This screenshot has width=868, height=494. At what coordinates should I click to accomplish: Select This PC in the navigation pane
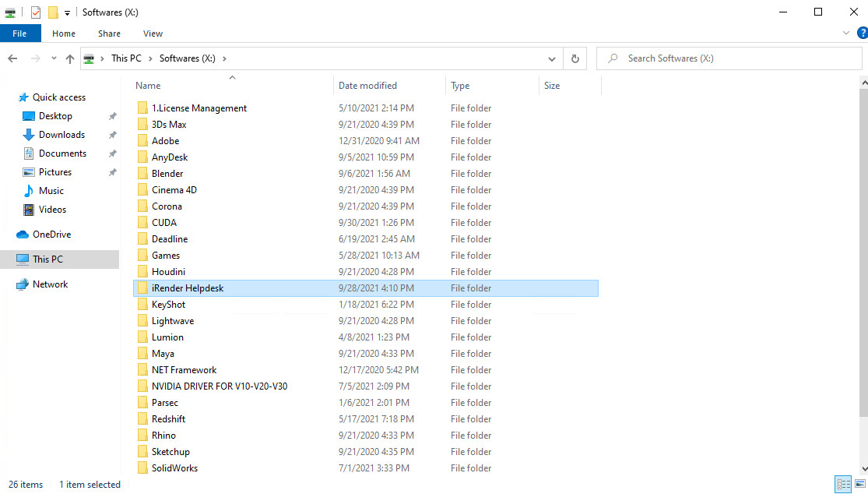tap(59, 259)
